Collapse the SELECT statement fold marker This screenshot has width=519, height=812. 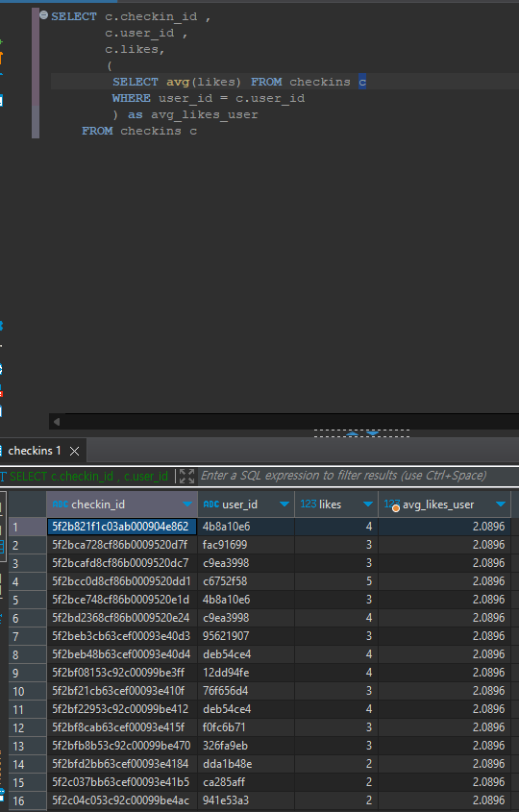click(x=44, y=15)
